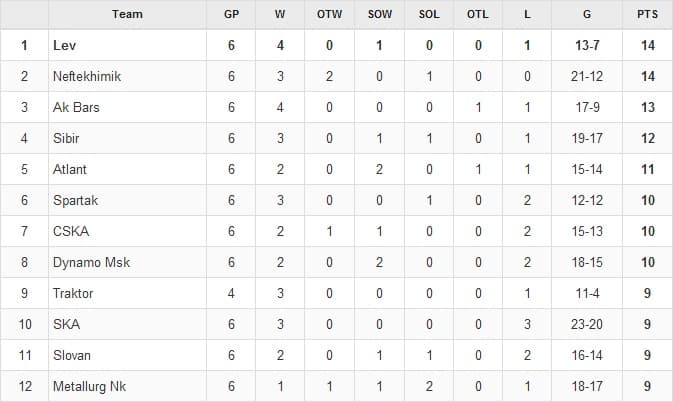Sort by OTL column header

point(478,14)
